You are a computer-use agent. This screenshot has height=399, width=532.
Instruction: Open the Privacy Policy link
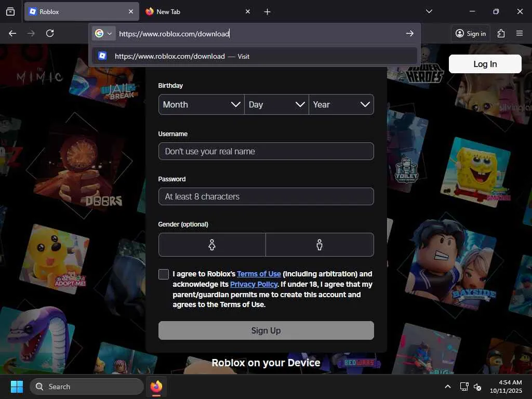pyautogui.click(x=254, y=284)
